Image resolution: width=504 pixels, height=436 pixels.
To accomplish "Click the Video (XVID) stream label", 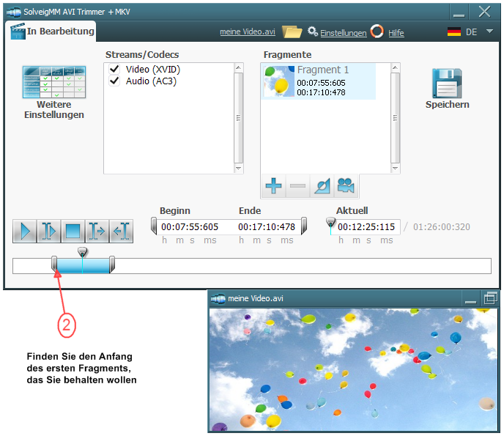I will (x=153, y=69).
